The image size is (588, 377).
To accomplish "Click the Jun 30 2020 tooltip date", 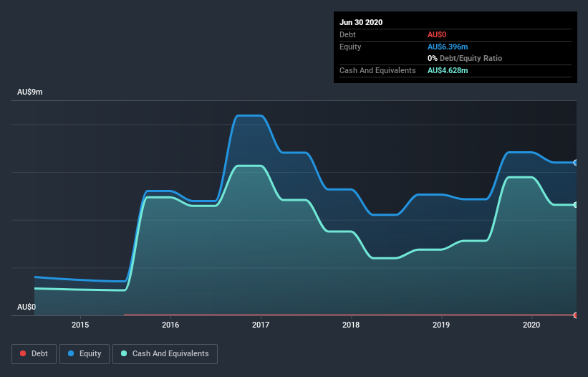I will point(361,22).
